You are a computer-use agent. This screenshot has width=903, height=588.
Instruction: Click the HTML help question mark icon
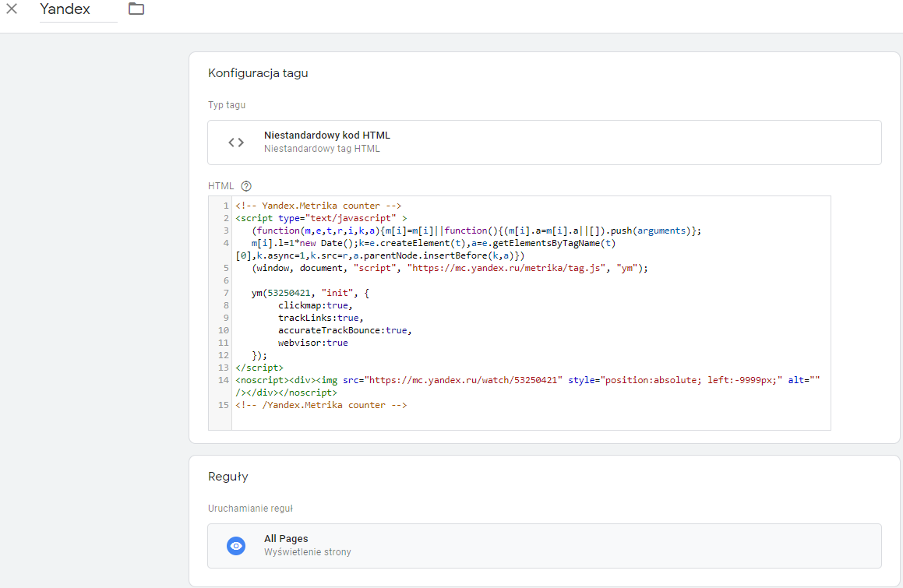pyautogui.click(x=246, y=186)
